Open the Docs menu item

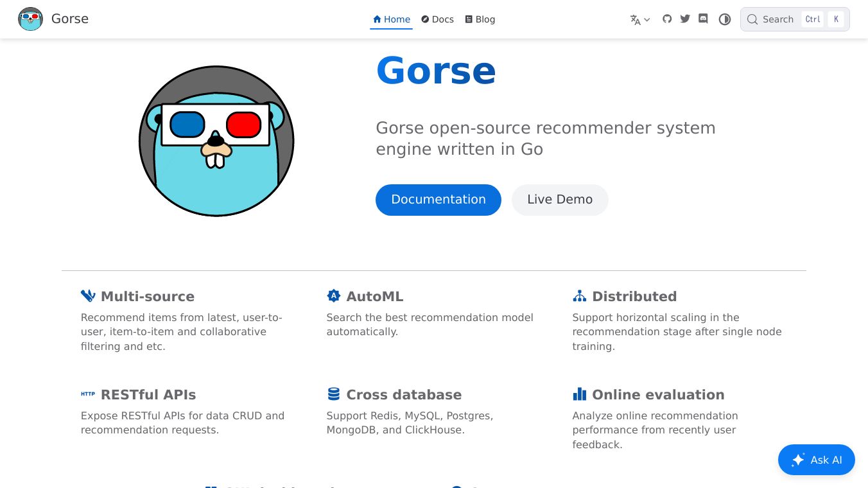coord(437,19)
